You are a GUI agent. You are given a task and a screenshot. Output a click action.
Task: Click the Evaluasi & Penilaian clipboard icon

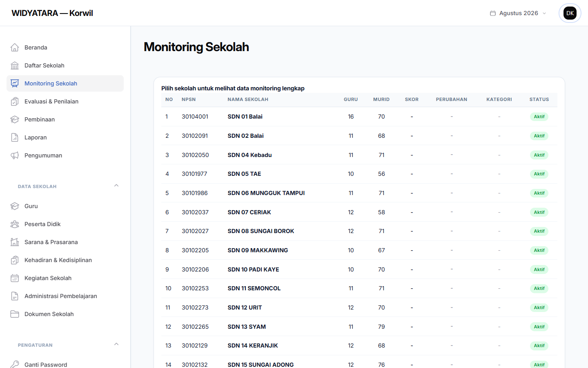click(15, 101)
